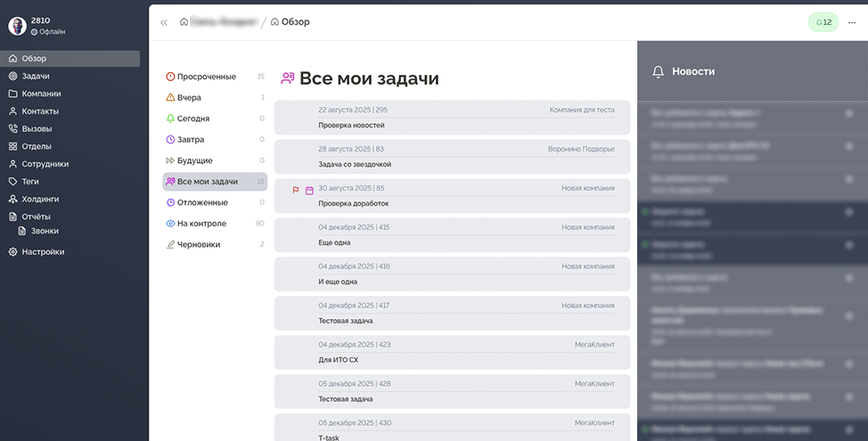868x441 pixels.
Task: Select the Черновики filter
Action: coord(215,245)
